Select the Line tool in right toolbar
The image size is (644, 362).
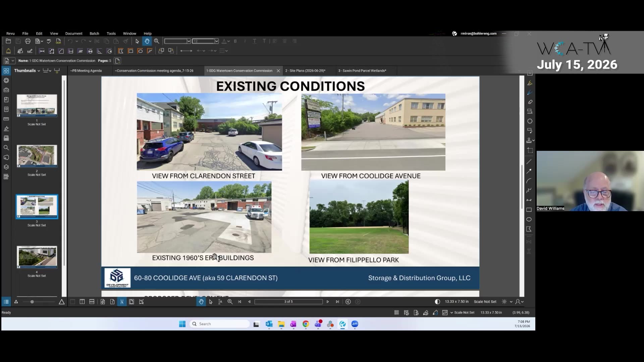pos(529,162)
